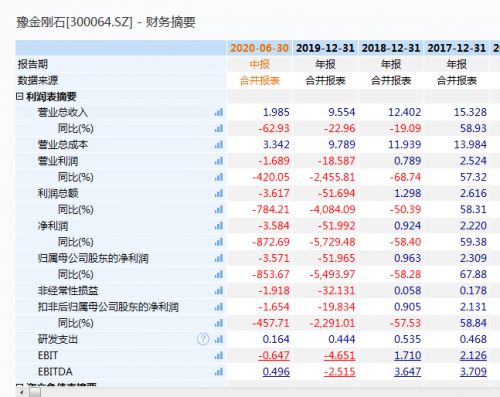Screen dimensions: 500x397
Task: Select 营业利润 value -18.587
Action: (x=336, y=161)
